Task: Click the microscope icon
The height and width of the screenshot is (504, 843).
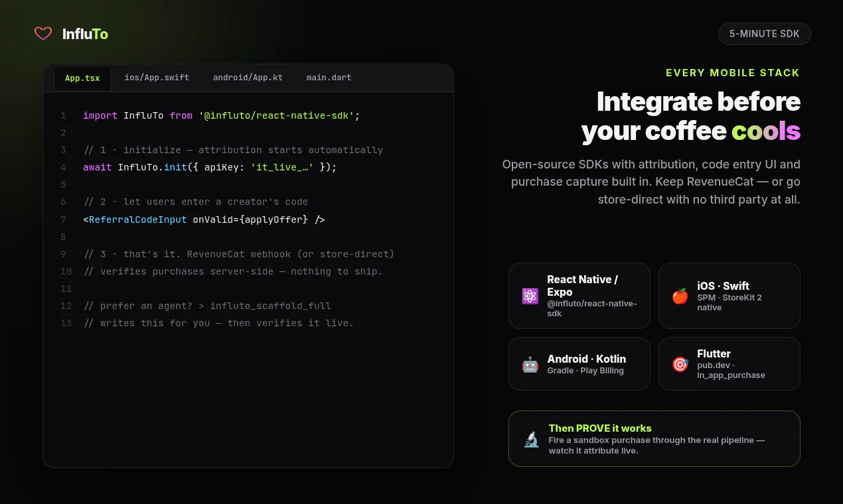Action: (531, 439)
